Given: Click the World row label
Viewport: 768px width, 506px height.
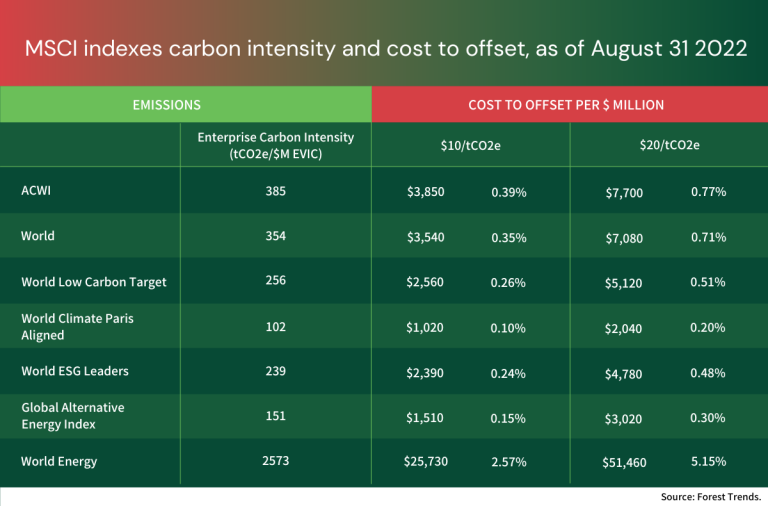Looking at the screenshot, I should (x=38, y=236).
